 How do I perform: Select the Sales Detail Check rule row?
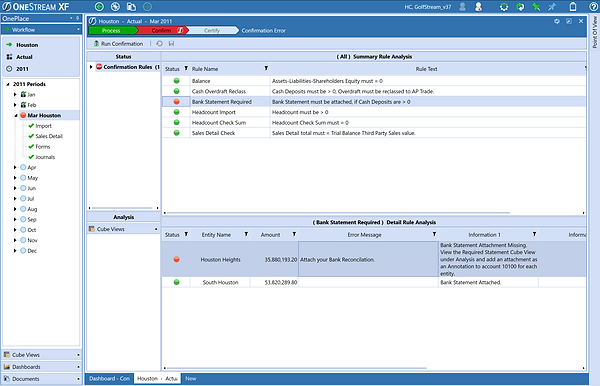pyautogui.click(x=373, y=133)
